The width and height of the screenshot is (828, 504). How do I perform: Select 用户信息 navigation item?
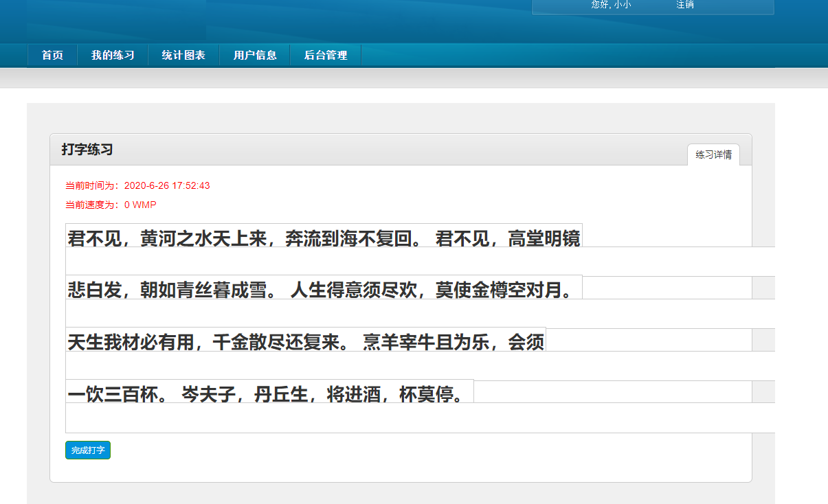(255, 56)
